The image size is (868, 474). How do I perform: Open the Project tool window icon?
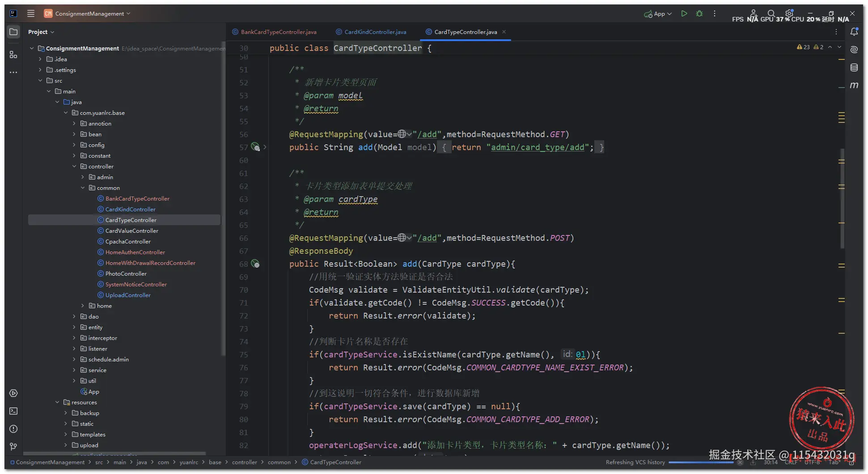click(x=13, y=32)
